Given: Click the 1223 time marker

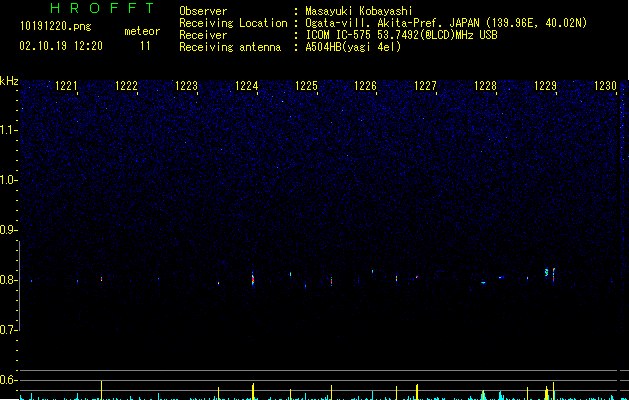Looking at the screenshot, I should [186, 86].
